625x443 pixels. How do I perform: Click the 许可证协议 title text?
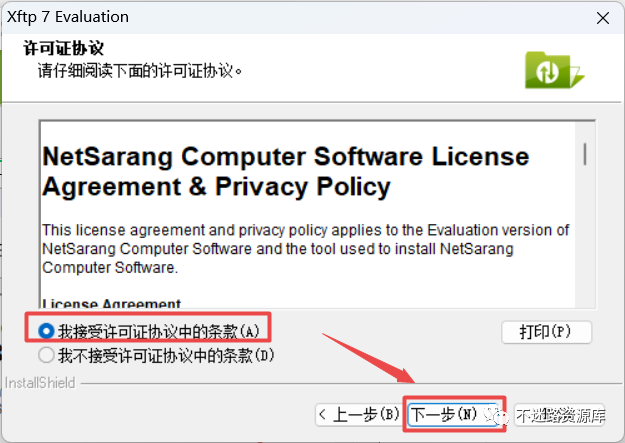tap(63, 48)
